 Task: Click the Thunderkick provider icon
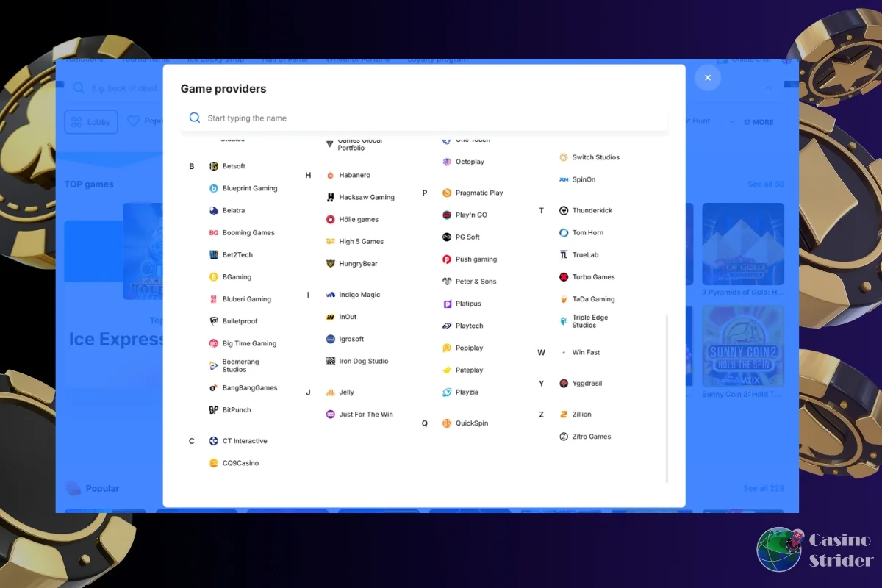click(x=564, y=211)
